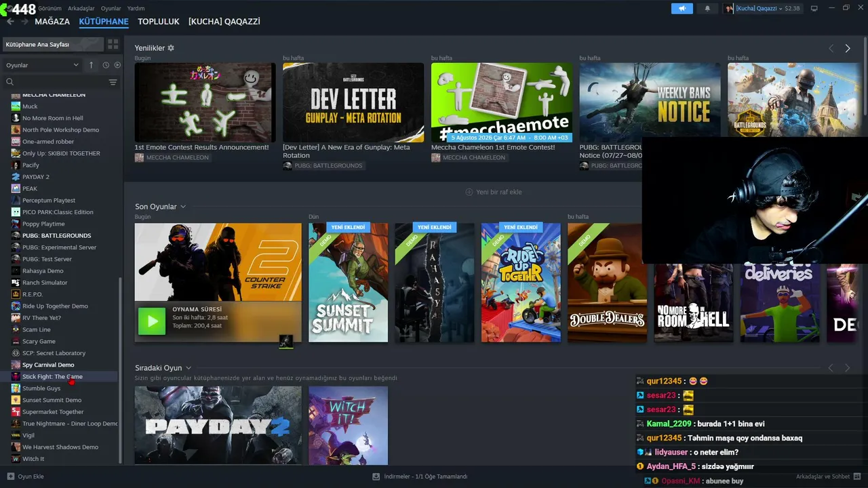
Task: Click the Stumble Guys icon in the sidebar
Action: (x=16, y=388)
